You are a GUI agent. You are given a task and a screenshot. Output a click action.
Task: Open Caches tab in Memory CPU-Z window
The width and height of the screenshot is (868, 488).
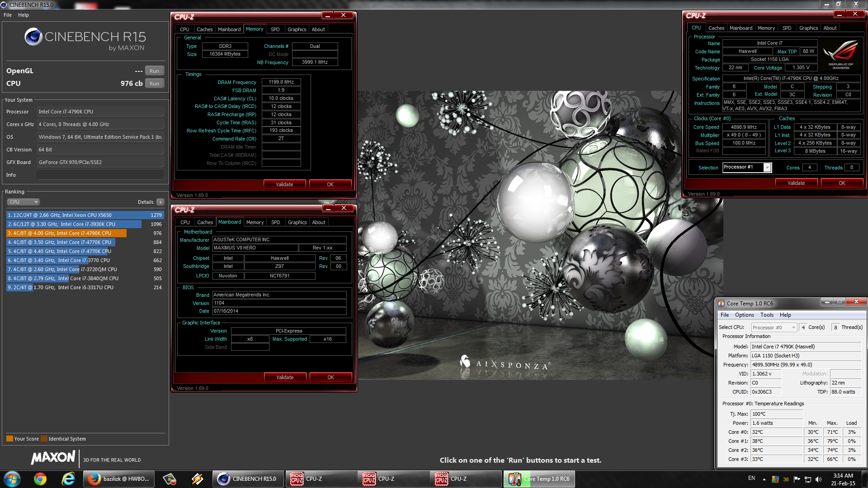coord(204,29)
